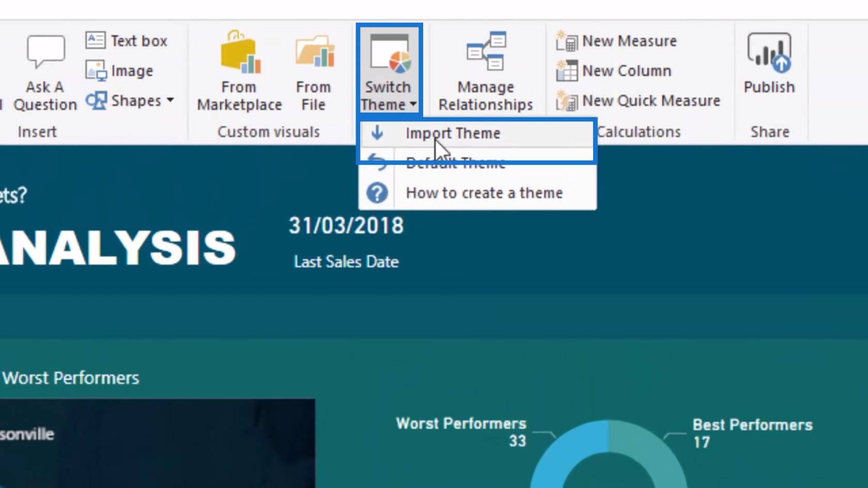Publish the report
This screenshot has width=868, height=488.
[769, 63]
